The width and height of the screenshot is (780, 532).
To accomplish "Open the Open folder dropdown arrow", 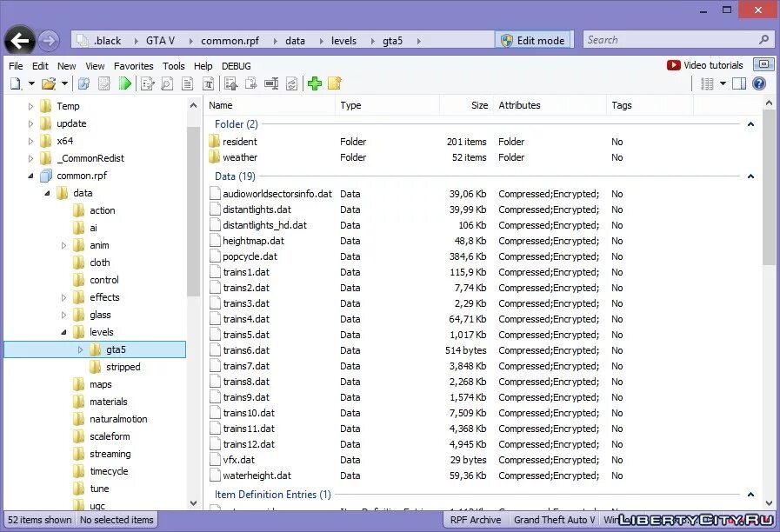I will [64, 83].
